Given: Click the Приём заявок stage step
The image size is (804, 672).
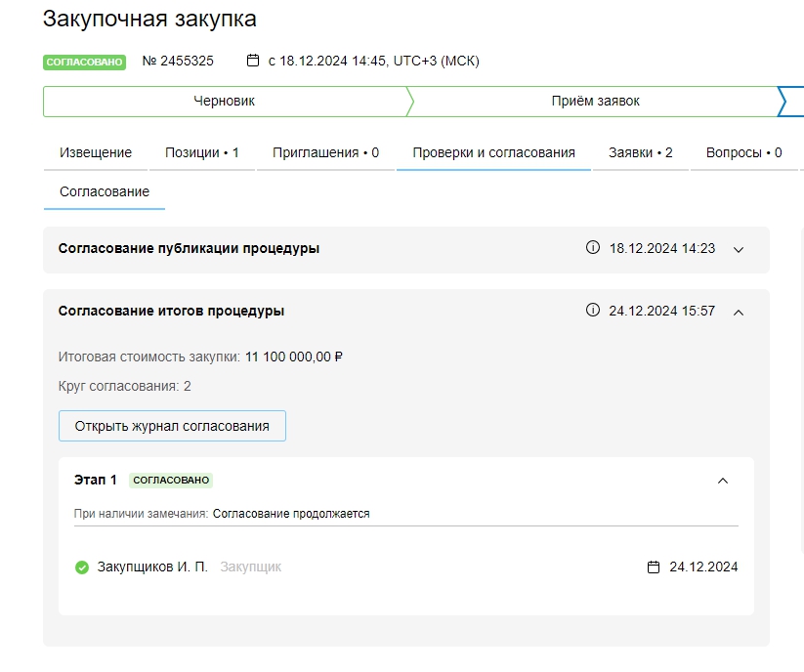Looking at the screenshot, I should click(x=595, y=101).
